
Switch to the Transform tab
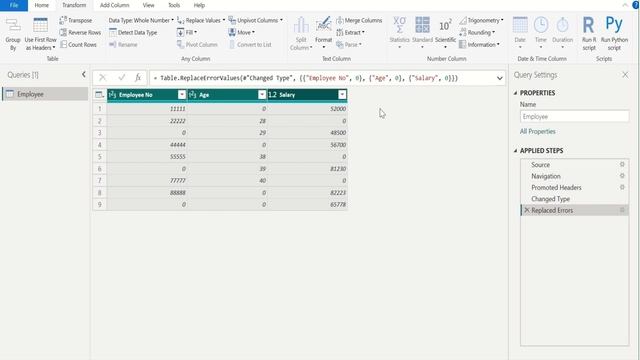pyautogui.click(x=74, y=5)
